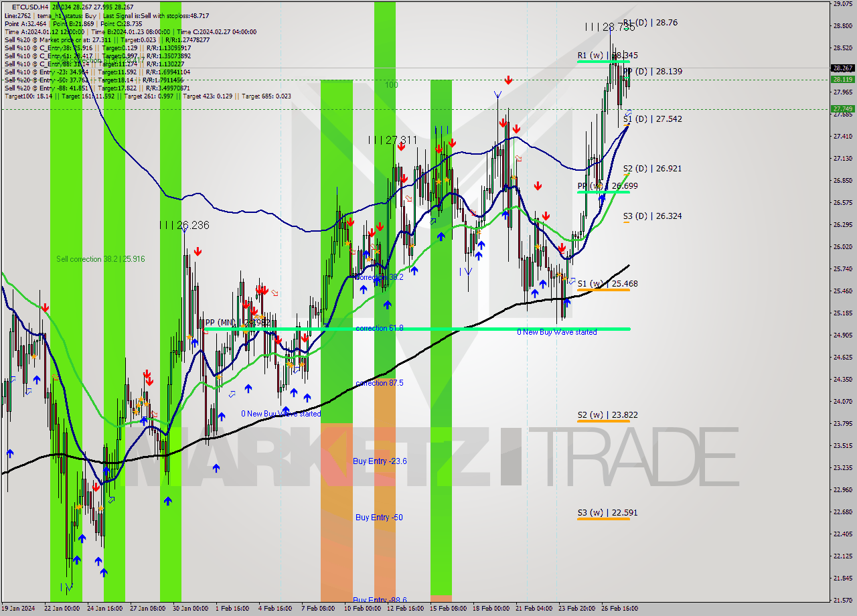
Task: Click the 'I I I 28.735' high label
Action: 609,27
